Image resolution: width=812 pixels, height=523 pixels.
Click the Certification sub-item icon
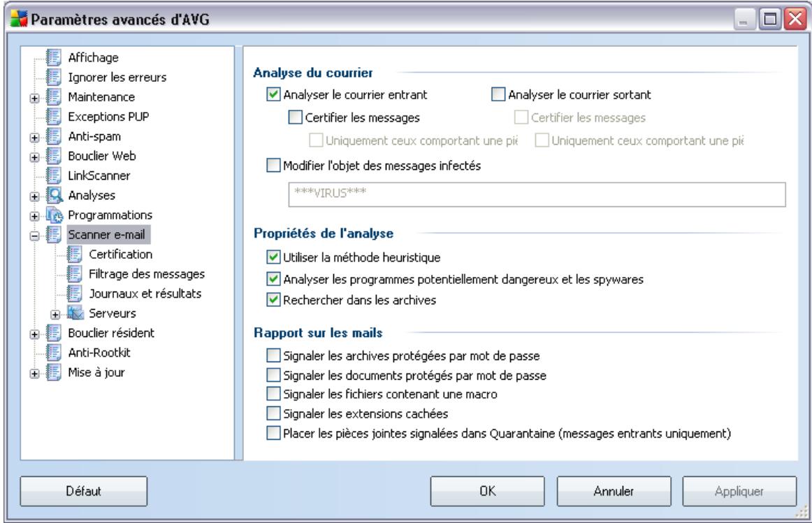pyautogui.click(x=75, y=255)
